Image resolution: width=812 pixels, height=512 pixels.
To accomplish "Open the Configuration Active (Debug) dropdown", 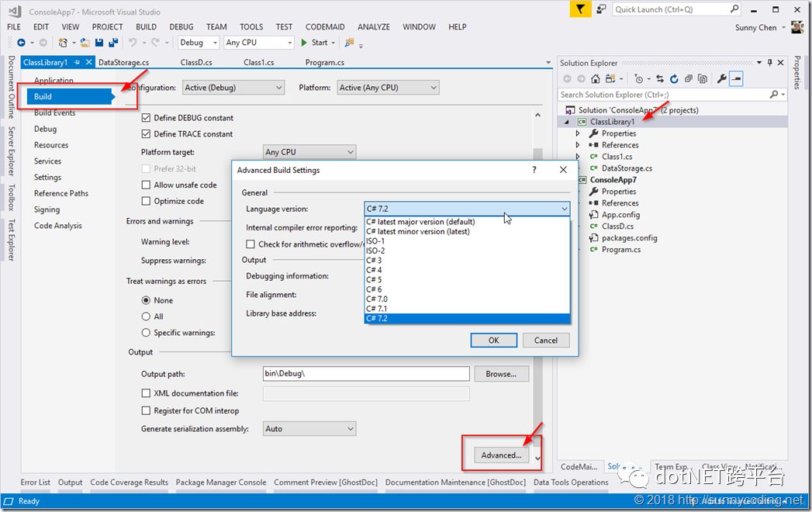I will click(233, 88).
